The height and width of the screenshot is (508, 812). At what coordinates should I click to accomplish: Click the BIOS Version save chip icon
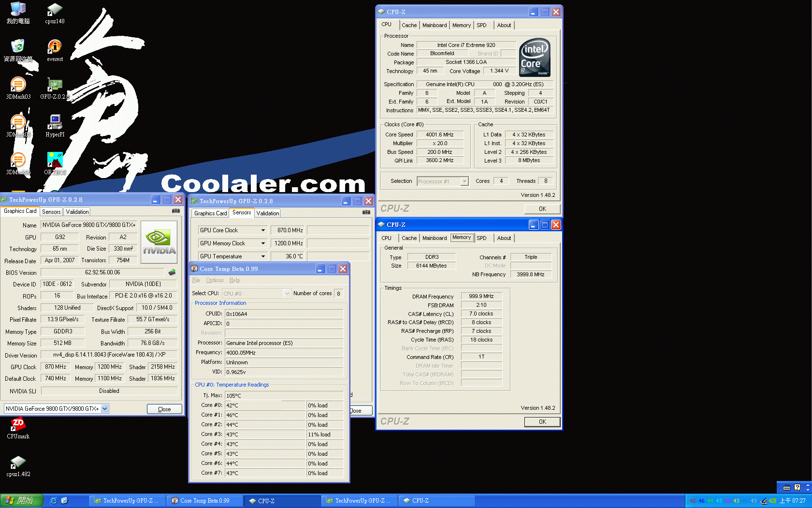[x=172, y=272]
